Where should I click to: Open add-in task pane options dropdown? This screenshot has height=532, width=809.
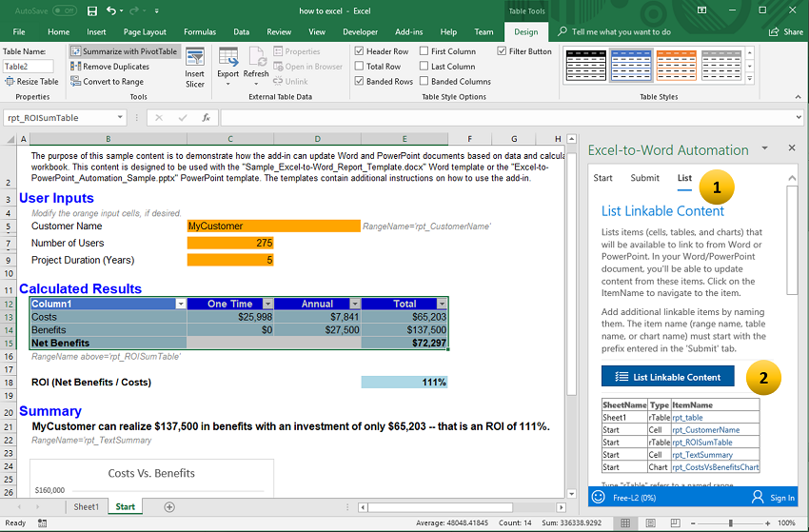765,148
